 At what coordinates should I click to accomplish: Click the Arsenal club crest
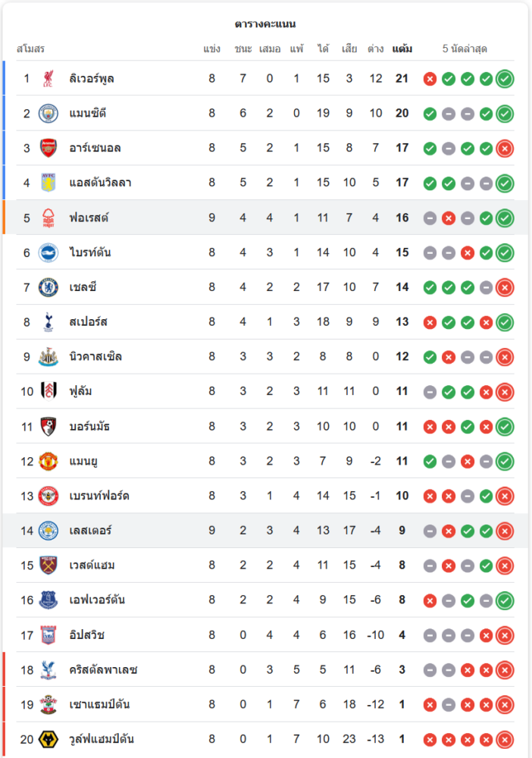[x=49, y=148]
